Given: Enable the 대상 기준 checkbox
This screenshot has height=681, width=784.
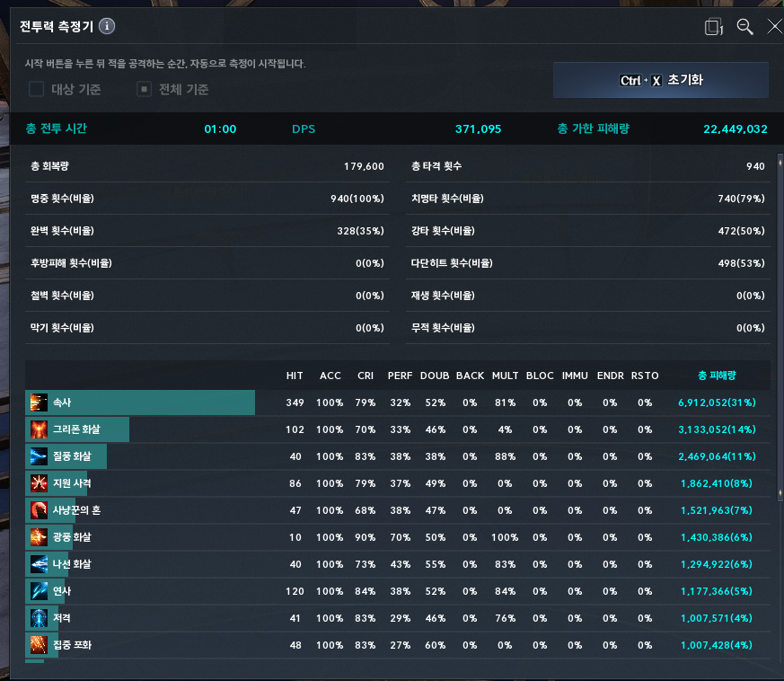Looking at the screenshot, I should click(37, 89).
